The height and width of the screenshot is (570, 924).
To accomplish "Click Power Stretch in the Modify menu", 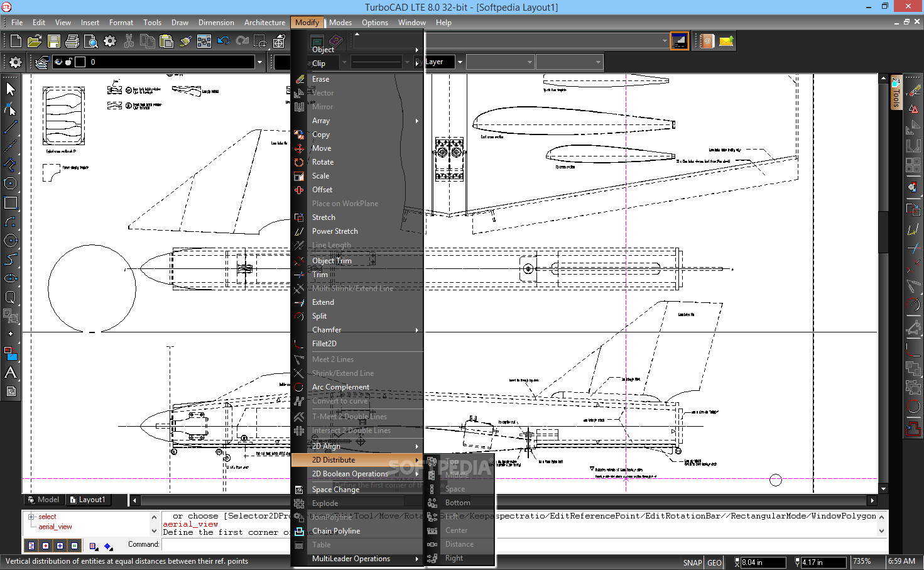I will point(357,231).
